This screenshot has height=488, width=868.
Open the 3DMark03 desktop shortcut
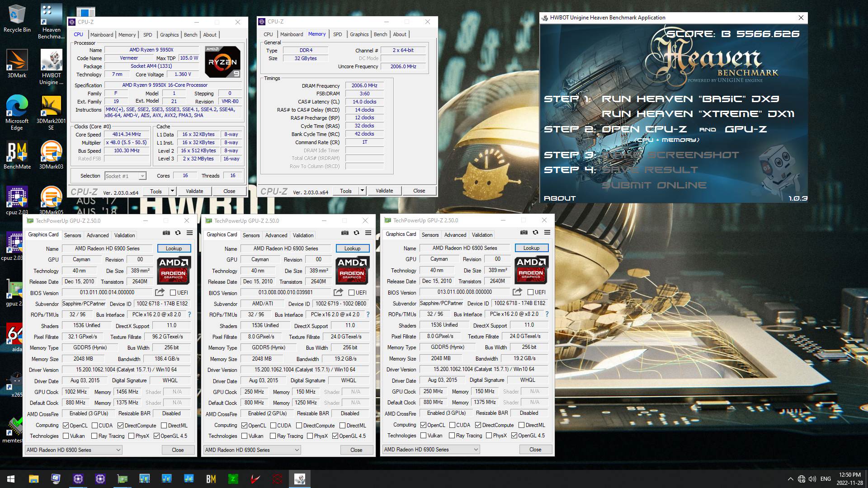(51, 155)
